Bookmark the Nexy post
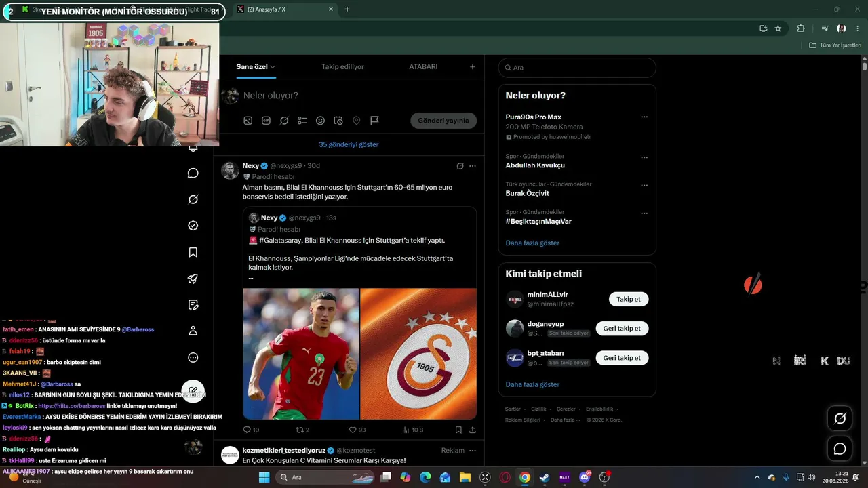Viewport: 868px width, 488px height. coord(458,430)
